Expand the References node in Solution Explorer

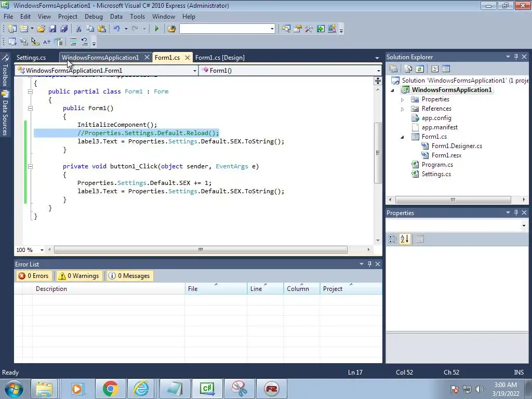coord(403,109)
